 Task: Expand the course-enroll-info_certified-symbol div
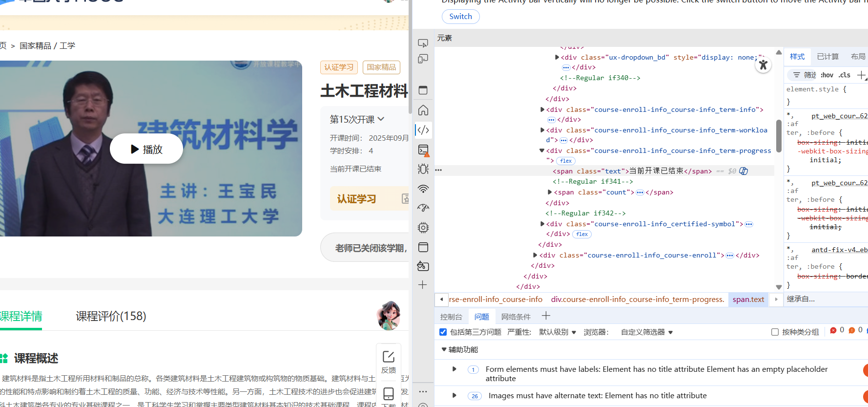coord(542,224)
